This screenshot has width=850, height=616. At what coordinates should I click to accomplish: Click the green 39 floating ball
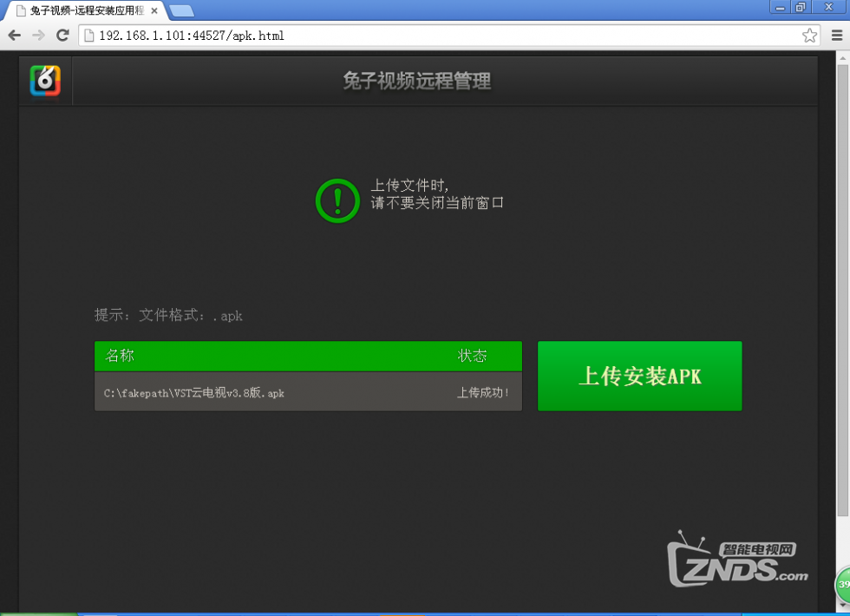point(843,585)
